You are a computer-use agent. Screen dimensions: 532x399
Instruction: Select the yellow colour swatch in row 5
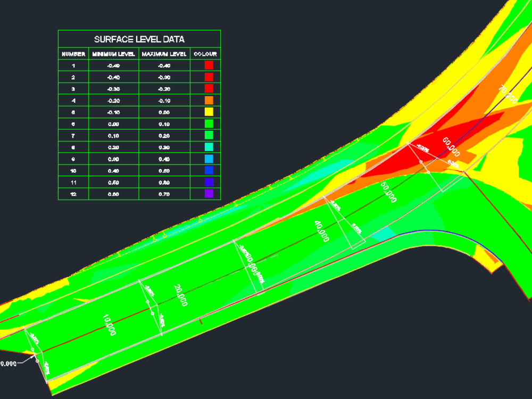210,112
